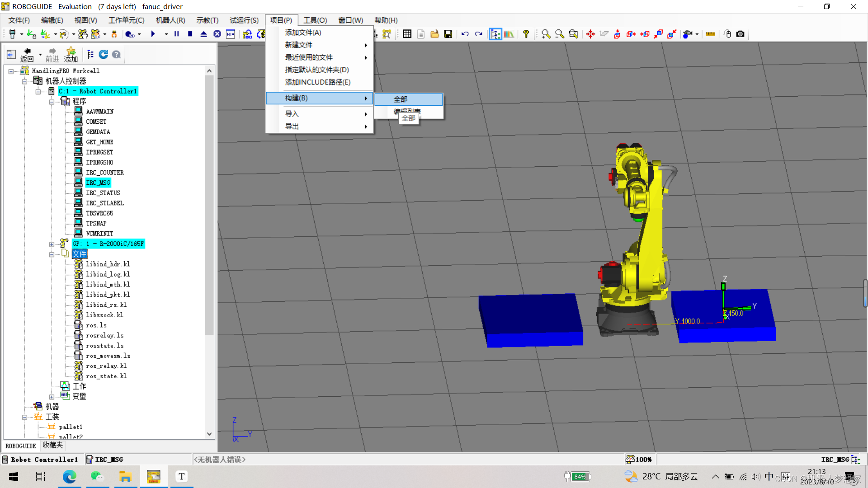Click the camera snapshot icon
This screenshot has height=488, width=868.
(x=741, y=34)
